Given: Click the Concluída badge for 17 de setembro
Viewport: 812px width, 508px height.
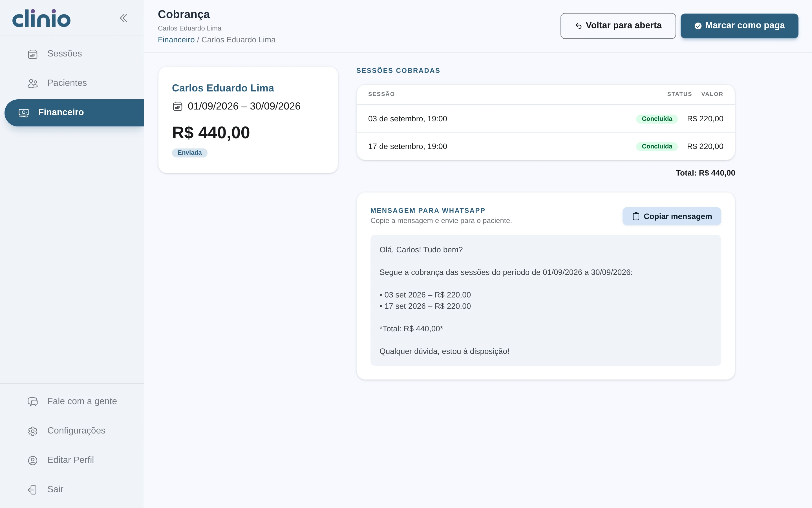Looking at the screenshot, I should [x=657, y=146].
